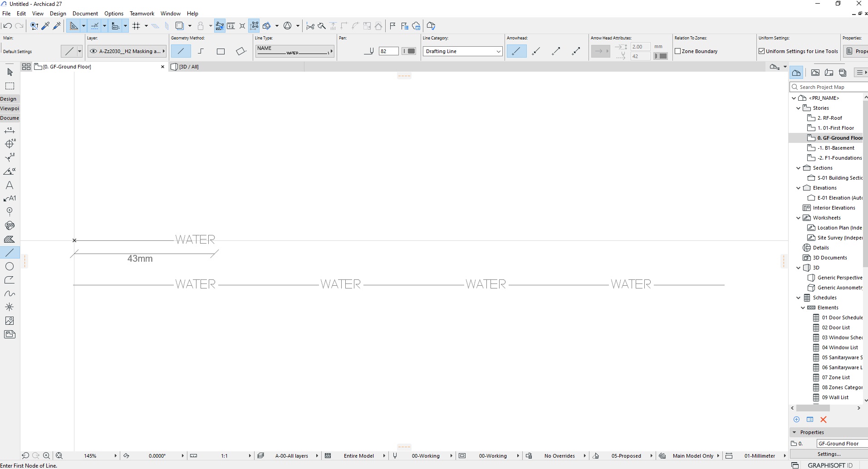Viewport: 868px width, 469px height.
Task: Select no-arrowhead line option
Action: click(516, 51)
